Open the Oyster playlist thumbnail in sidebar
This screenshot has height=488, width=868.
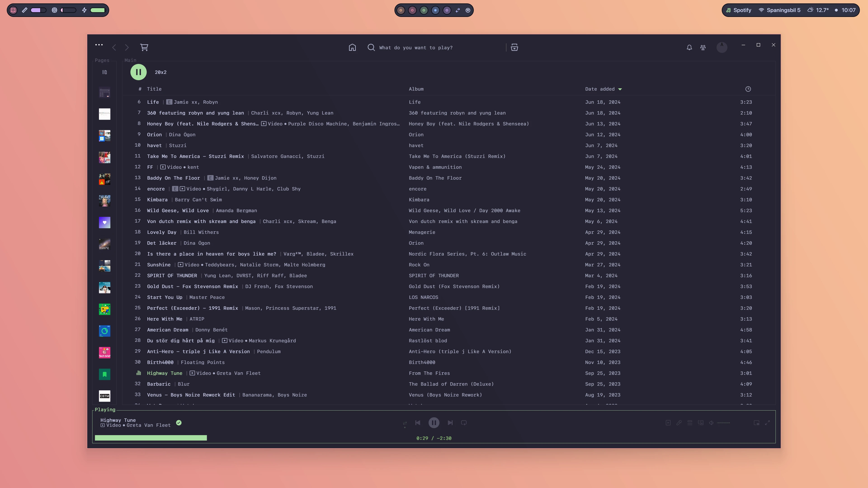[104, 201]
